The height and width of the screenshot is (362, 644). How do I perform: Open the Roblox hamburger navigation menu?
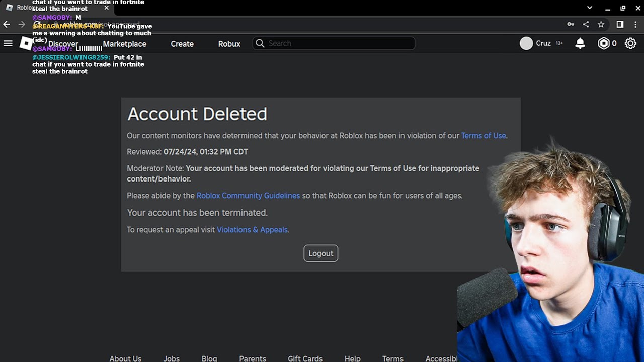click(x=8, y=43)
